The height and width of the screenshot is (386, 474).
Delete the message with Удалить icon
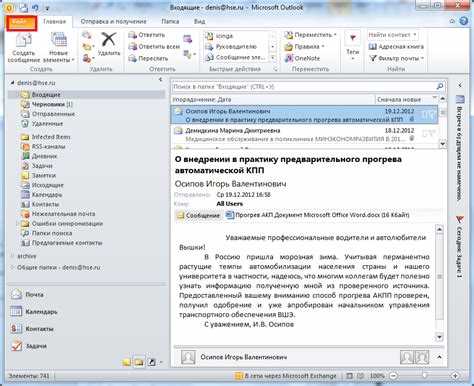click(x=109, y=44)
